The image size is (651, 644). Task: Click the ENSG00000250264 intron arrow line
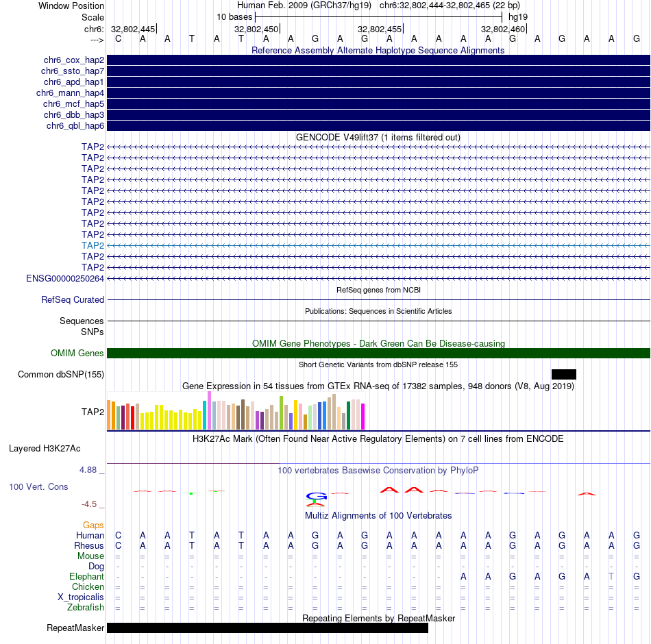coord(378,279)
